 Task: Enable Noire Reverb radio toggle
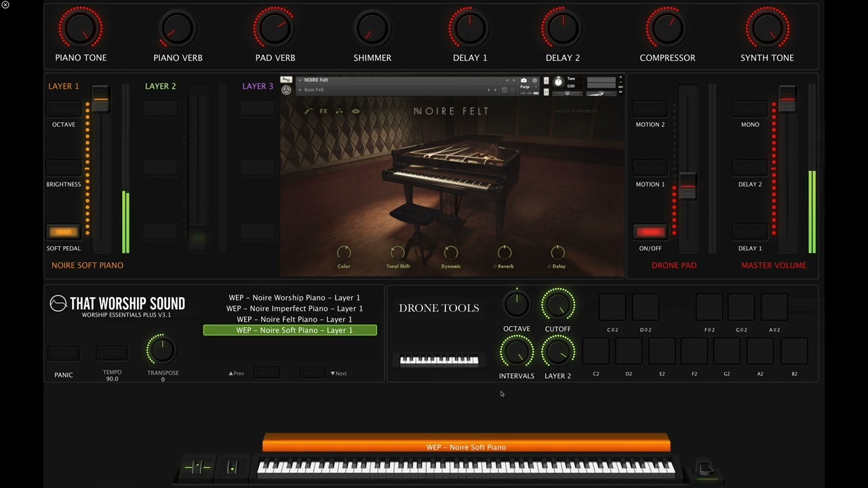(495, 267)
